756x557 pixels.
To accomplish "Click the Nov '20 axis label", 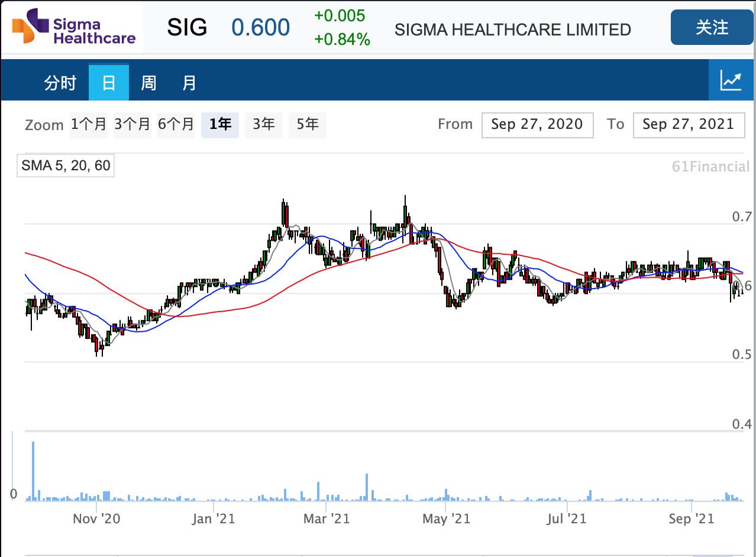I will [x=96, y=519].
